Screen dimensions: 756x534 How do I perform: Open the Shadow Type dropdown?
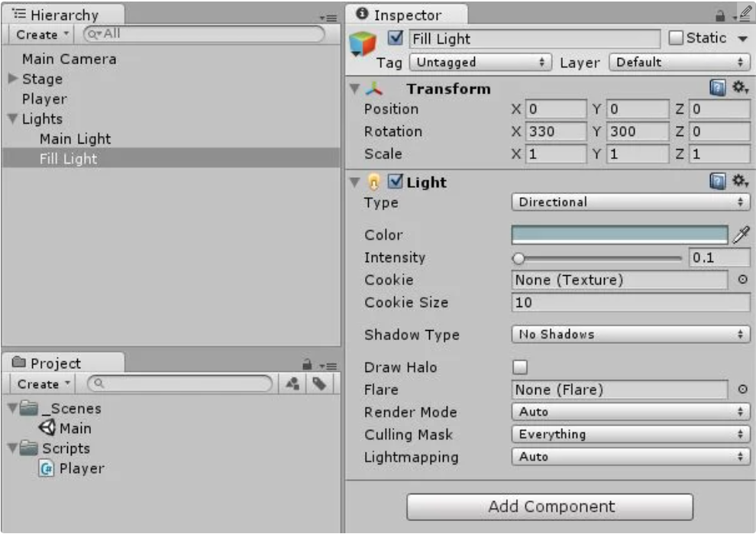pyautogui.click(x=630, y=335)
